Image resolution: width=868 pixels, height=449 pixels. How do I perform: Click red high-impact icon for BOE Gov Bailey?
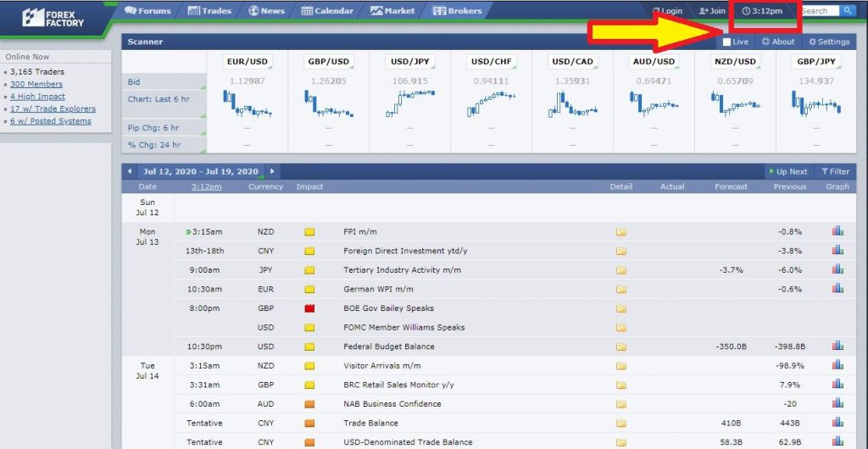point(309,308)
